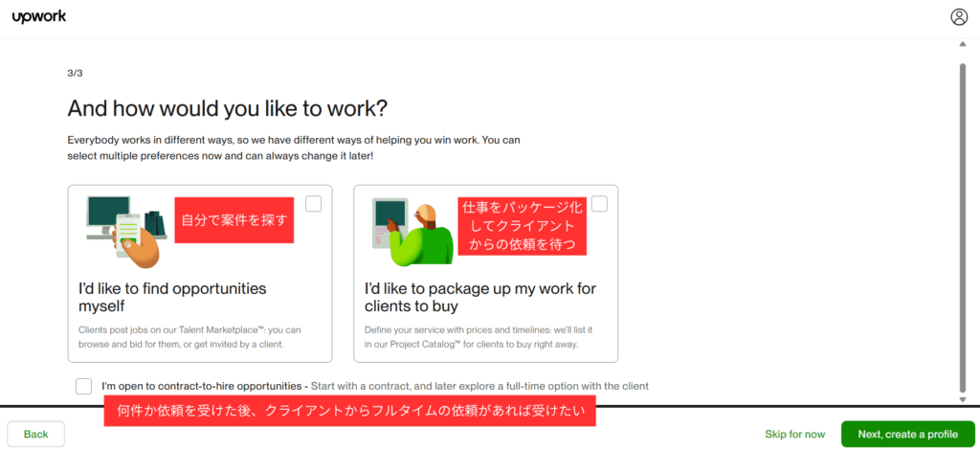Click the vertical scrollbar thumb
980x451 pixels.
pyautogui.click(x=963, y=226)
